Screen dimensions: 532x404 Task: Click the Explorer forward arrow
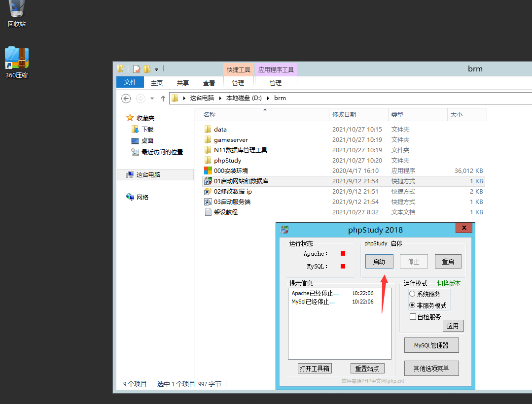click(x=141, y=98)
